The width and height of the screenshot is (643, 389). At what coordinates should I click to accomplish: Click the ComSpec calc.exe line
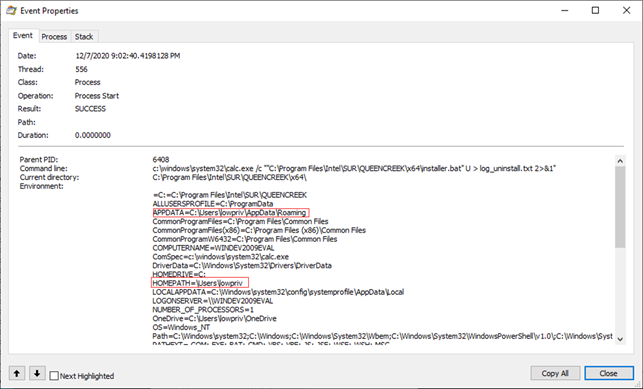221,257
